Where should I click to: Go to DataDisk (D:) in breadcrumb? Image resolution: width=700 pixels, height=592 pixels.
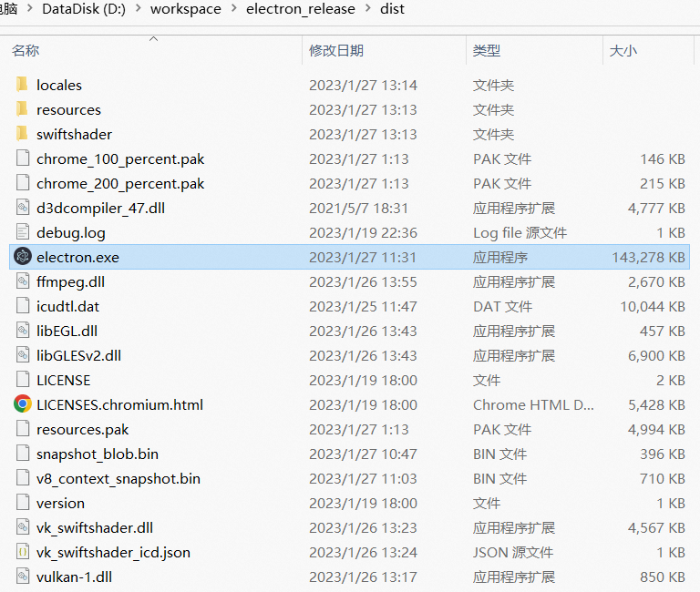pyautogui.click(x=84, y=9)
